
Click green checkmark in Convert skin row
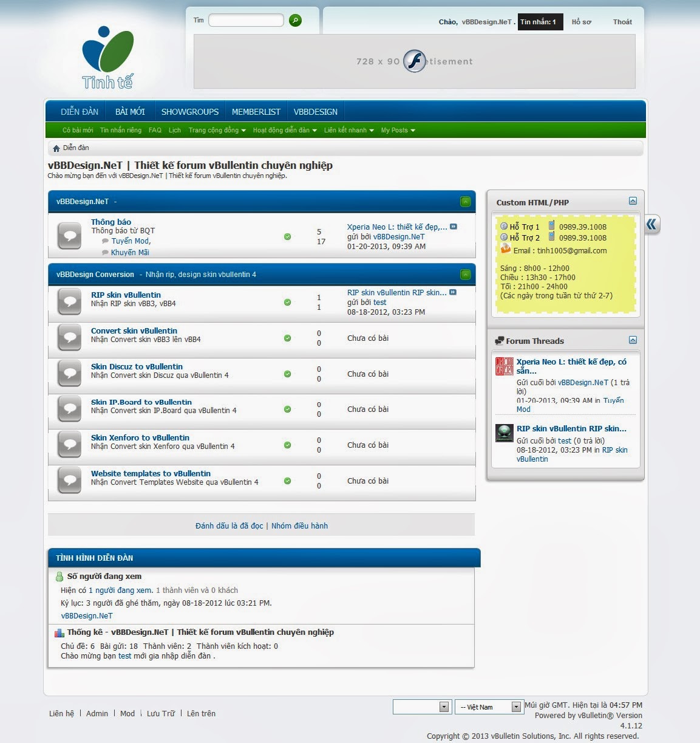[287, 338]
